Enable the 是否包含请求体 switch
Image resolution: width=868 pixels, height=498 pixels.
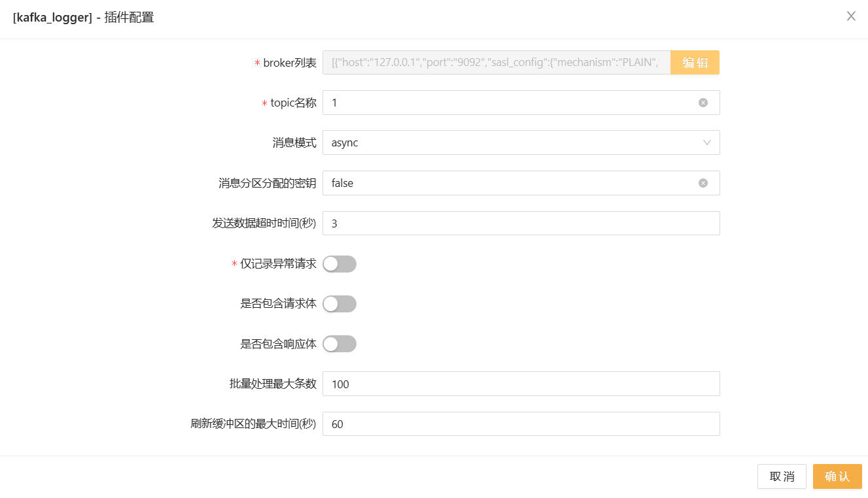pyautogui.click(x=339, y=304)
